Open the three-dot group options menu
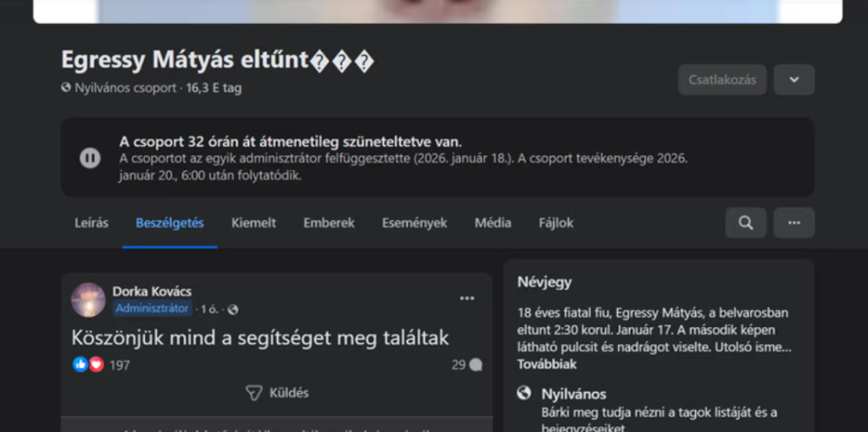Image resolution: width=868 pixels, height=432 pixels. click(793, 223)
